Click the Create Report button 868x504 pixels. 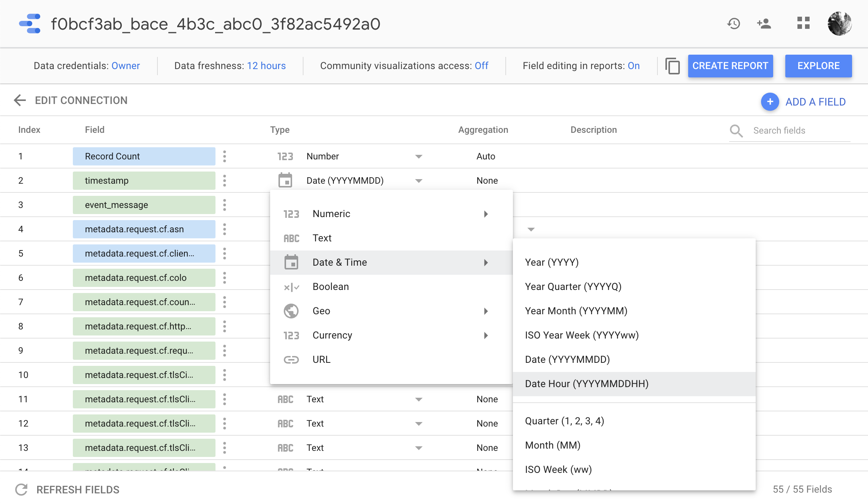click(x=730, y=66)
